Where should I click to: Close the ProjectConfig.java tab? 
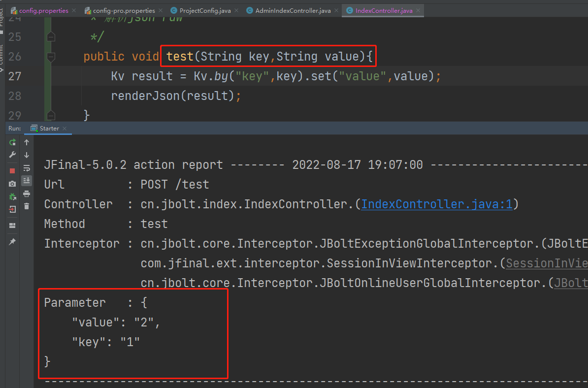pyautogui.click(x=236, y=10)
